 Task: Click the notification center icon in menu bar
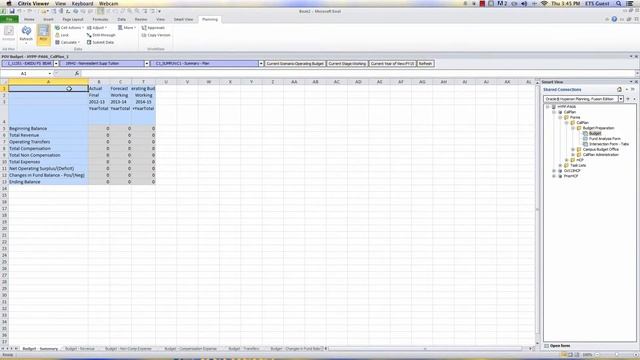[x=630, y=3]
